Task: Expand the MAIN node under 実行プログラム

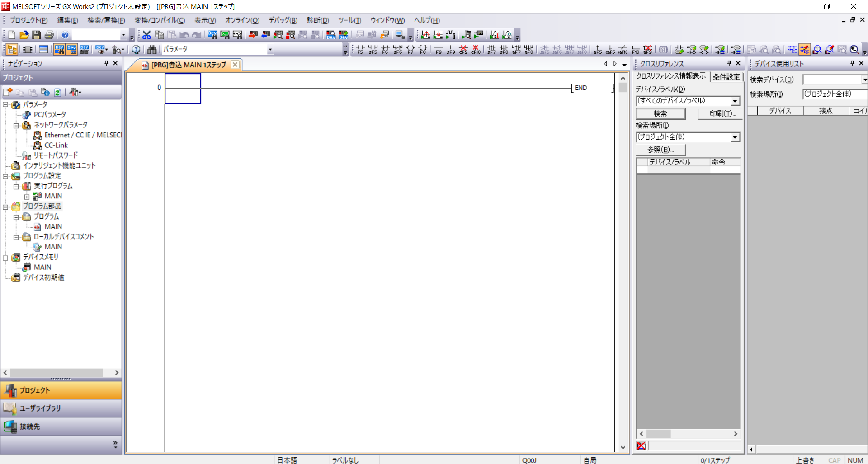Action: click(27, 196)
